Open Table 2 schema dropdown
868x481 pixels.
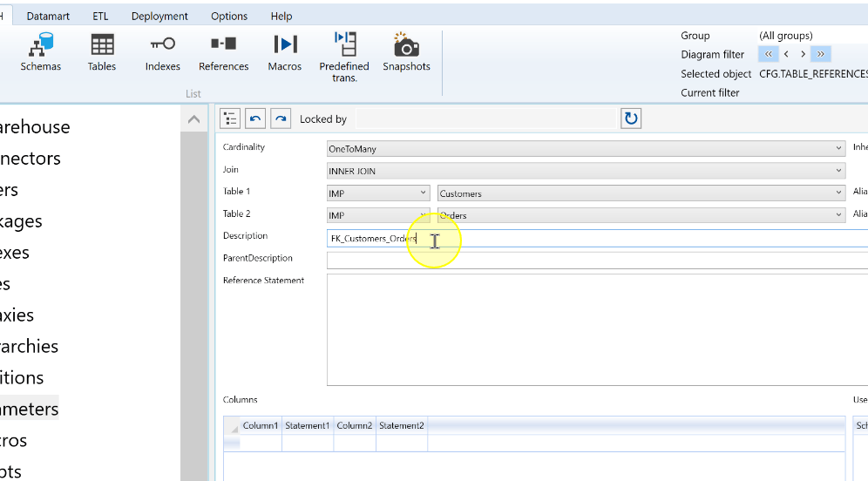pos(378,214)
